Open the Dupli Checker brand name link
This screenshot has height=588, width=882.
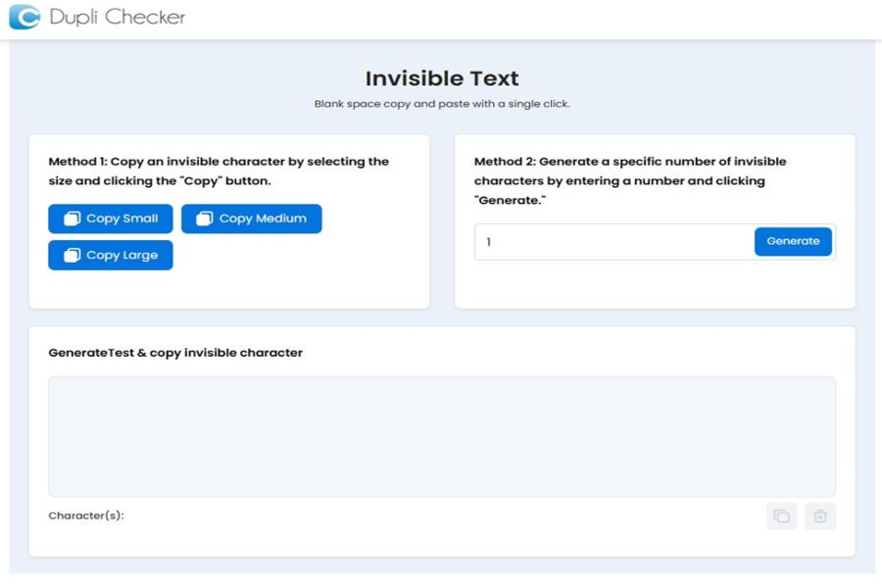point(117,18)
